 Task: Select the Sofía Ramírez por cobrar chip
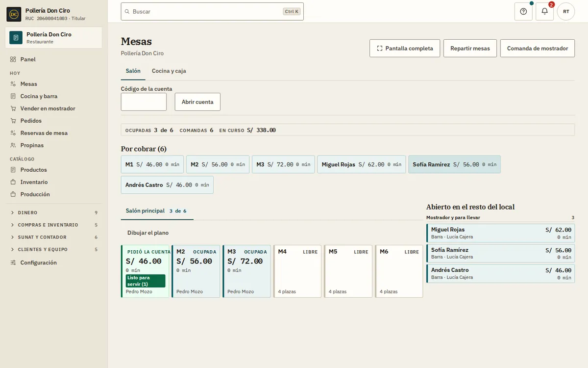454,164
